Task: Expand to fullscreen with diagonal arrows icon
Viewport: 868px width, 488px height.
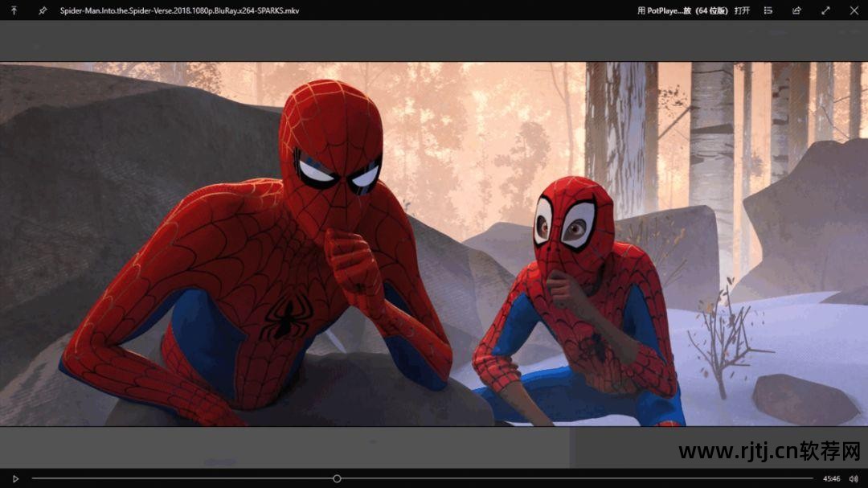Action: pyautogui.click(x=825, y=10)
